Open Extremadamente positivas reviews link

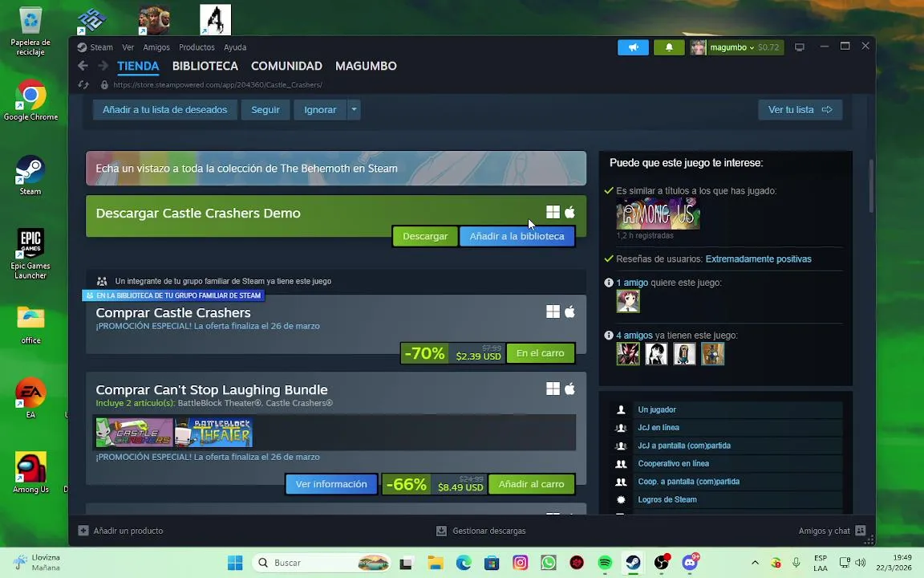(x=758, y=259)
